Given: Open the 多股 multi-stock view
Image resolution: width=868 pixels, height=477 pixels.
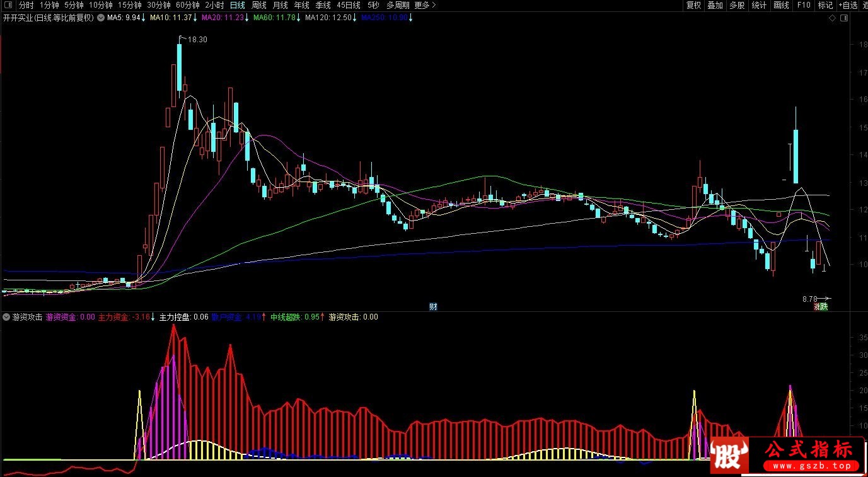Looking at the screenshot, I should [737, 5].
